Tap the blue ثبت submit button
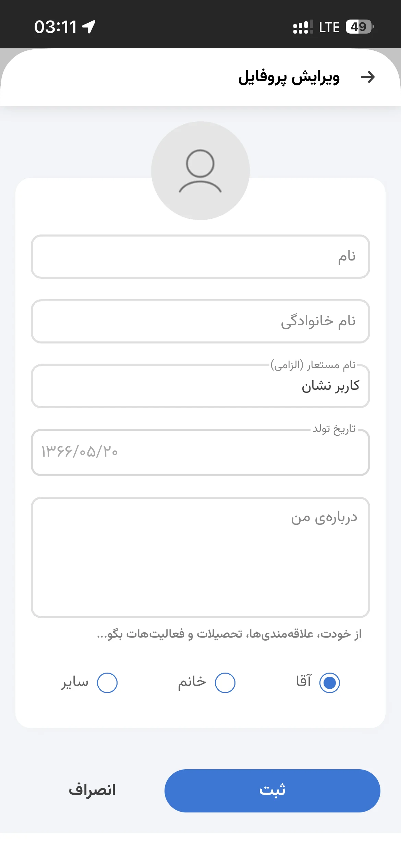 pos(272,791)
